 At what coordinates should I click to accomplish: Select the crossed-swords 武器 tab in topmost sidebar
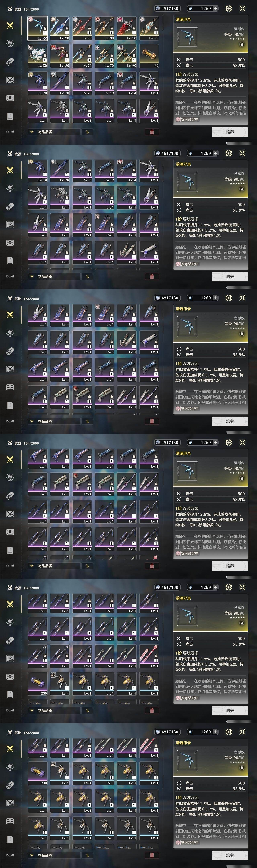(10, 25)
